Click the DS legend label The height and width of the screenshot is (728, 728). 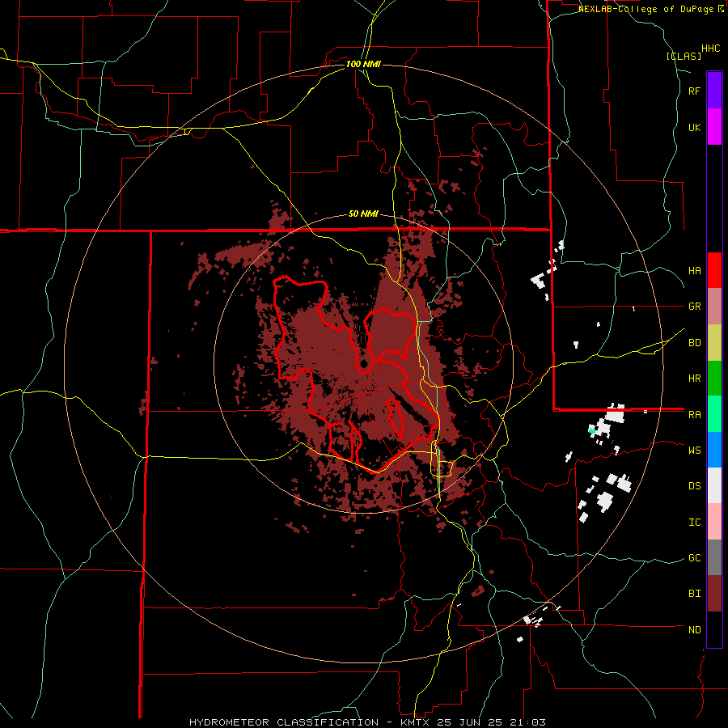tap(694, 485)
